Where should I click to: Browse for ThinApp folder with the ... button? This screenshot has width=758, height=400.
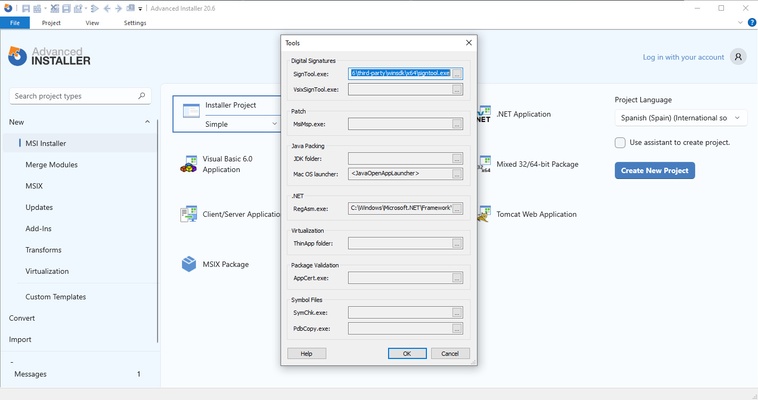click(457, 244)
